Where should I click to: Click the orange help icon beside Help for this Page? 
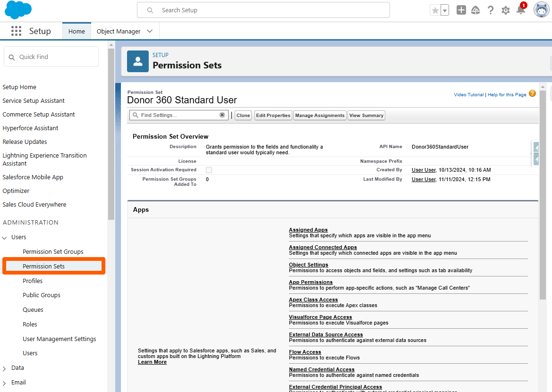pos(532,93)
